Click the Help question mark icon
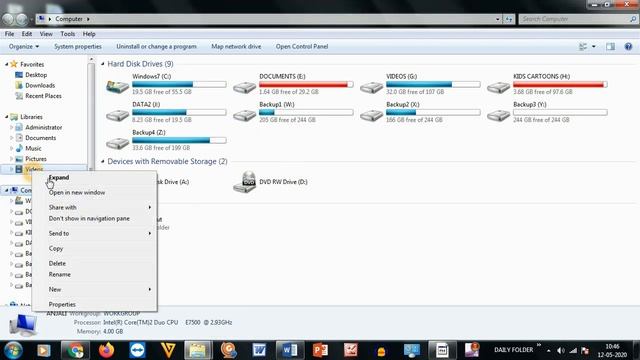 pyautogui.click(x=628, y=47)
